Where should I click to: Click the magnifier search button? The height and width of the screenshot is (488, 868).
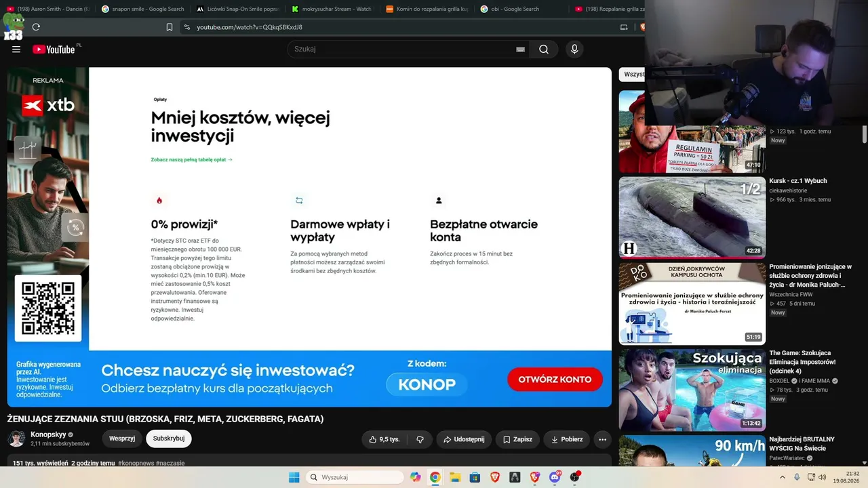point(544,49)
